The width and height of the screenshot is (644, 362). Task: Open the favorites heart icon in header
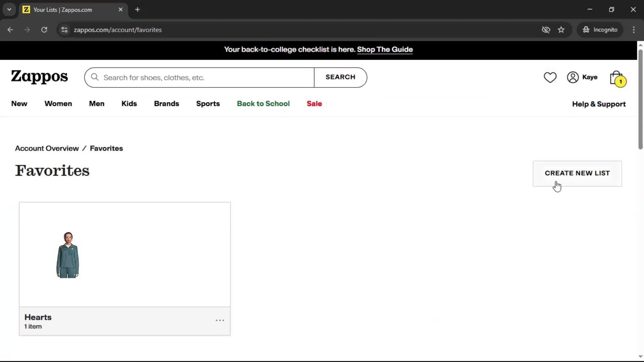550,77
